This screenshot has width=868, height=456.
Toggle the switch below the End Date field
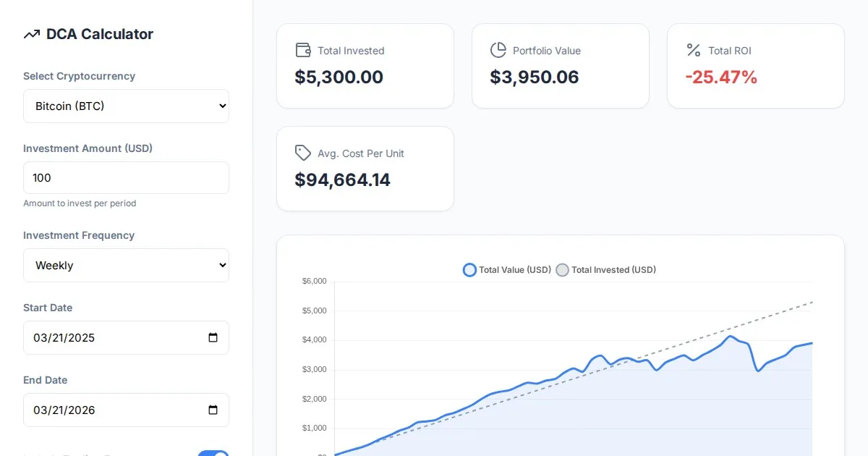tap(213, 454)
